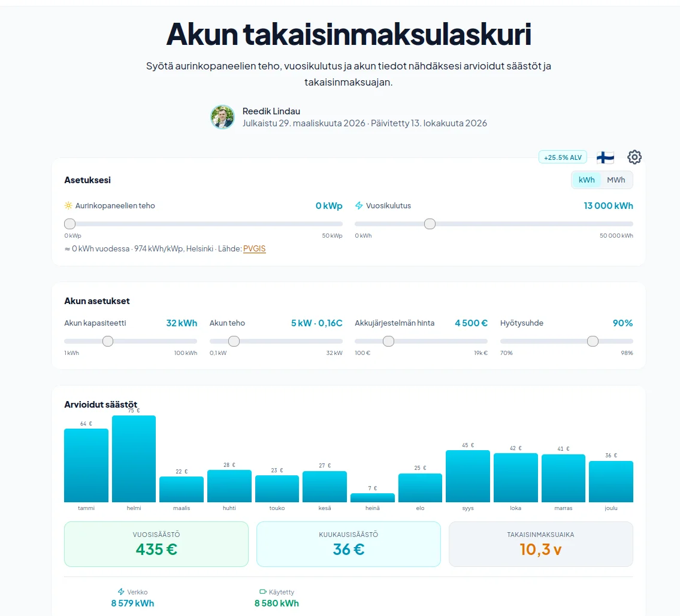Click the 8 579 kWh Verkko value
680x616 pixels.
pyautogui.click(x=132, y=603)
